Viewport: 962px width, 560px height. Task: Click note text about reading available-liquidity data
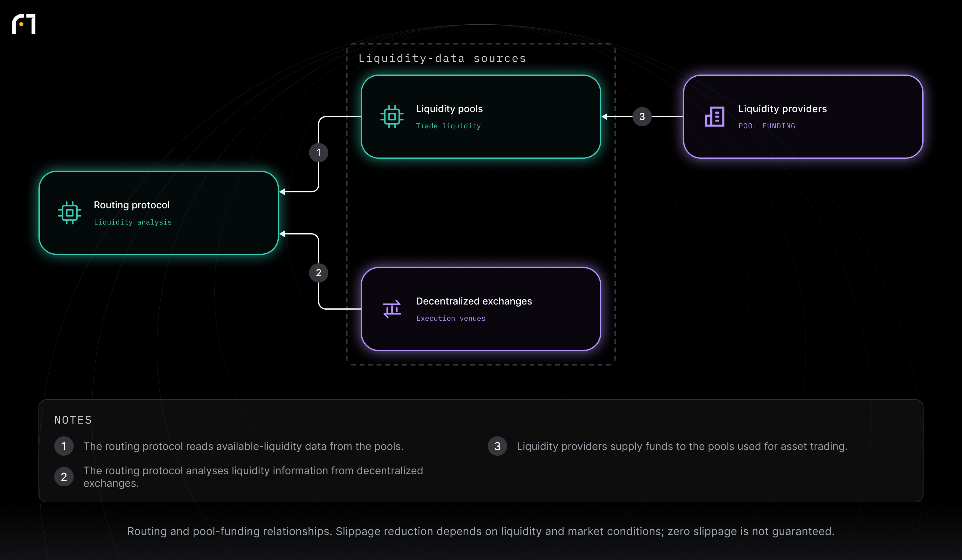(243, 446)
